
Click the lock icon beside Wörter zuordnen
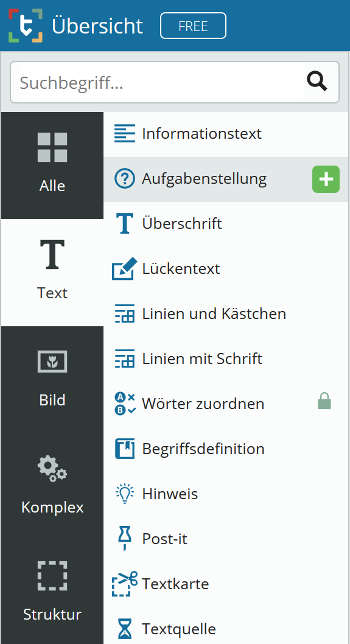pyautogui.click(x=324, y=401)
